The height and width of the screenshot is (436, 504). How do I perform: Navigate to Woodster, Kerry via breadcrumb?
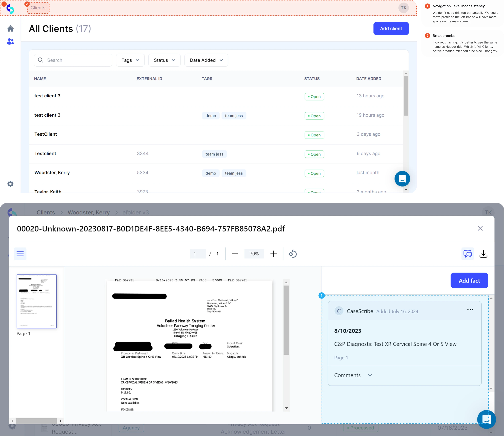(89, 212)
